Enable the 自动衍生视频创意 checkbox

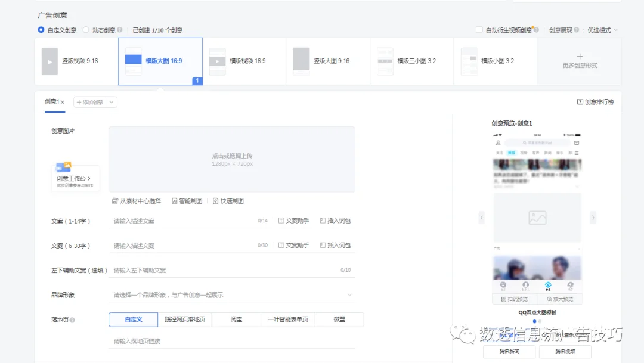tap(479, 30)
